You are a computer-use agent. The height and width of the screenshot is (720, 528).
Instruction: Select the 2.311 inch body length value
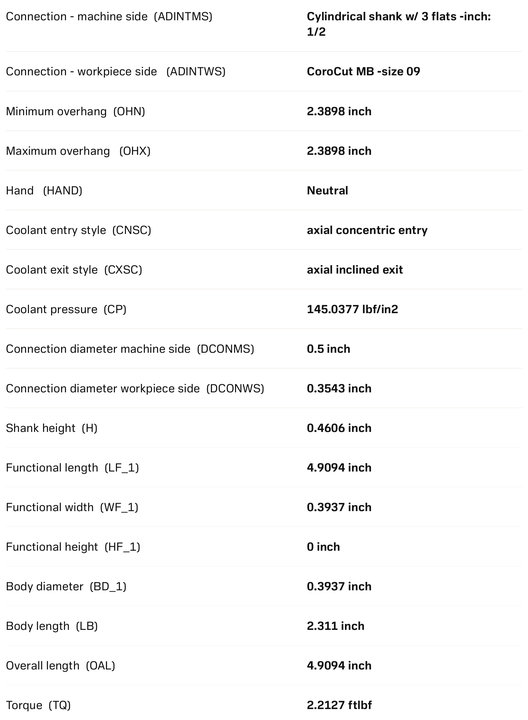click(335, 626)
